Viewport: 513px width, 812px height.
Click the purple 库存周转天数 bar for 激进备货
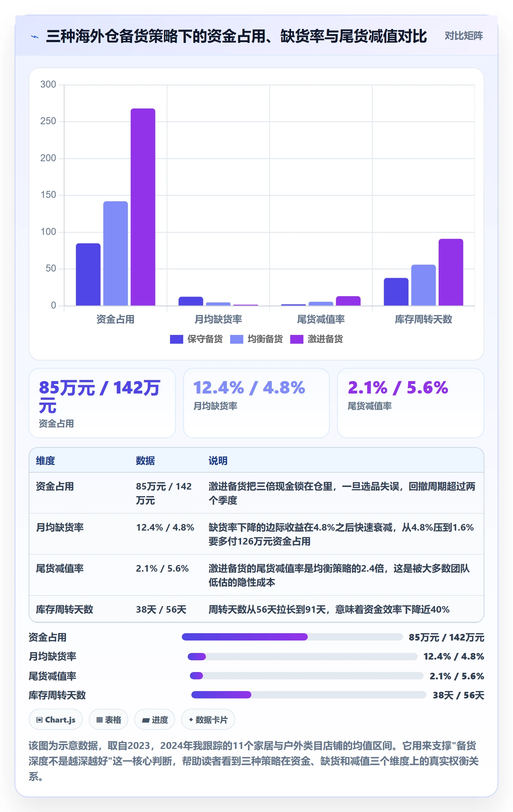tap(451, 272)
